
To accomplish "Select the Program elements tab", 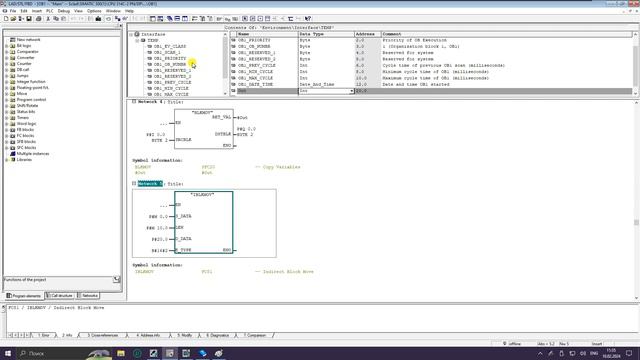I will pos(24,296).
